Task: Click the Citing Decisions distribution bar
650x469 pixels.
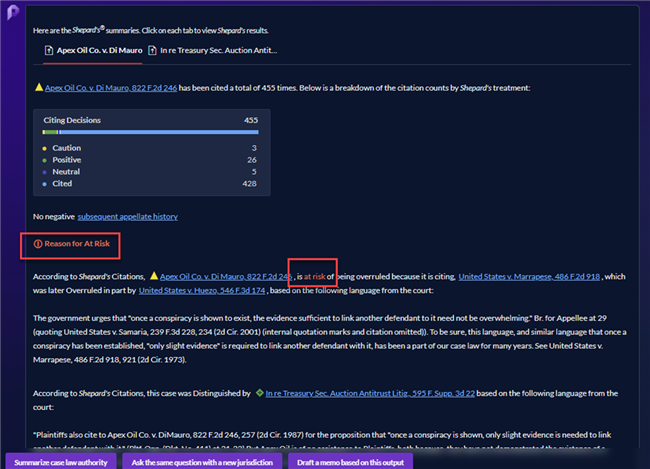Action: point(150,132)
